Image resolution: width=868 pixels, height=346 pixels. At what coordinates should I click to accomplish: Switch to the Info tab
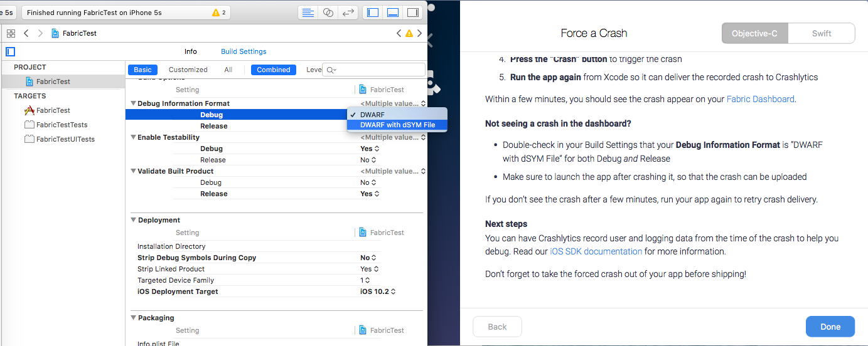[x=190, y=51]
